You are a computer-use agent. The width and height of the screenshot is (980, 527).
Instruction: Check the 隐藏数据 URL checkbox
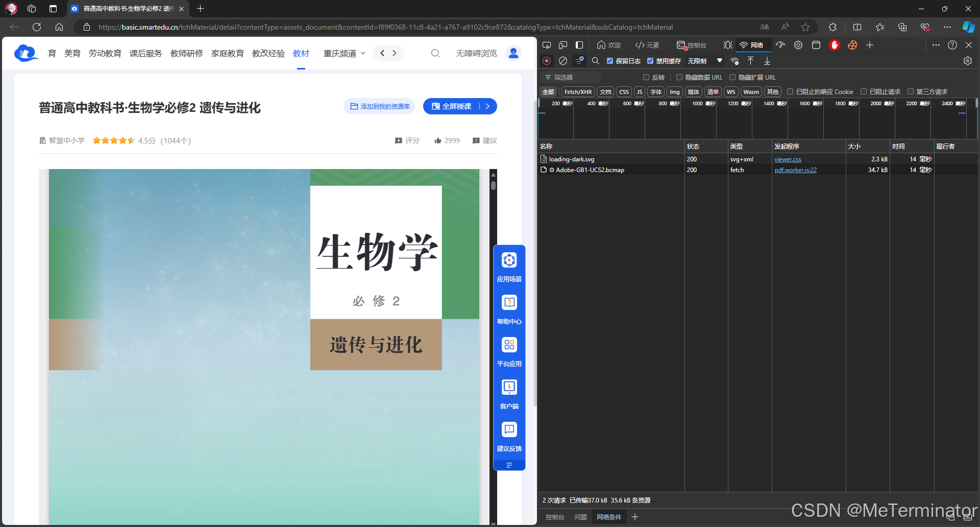point(679,77)
